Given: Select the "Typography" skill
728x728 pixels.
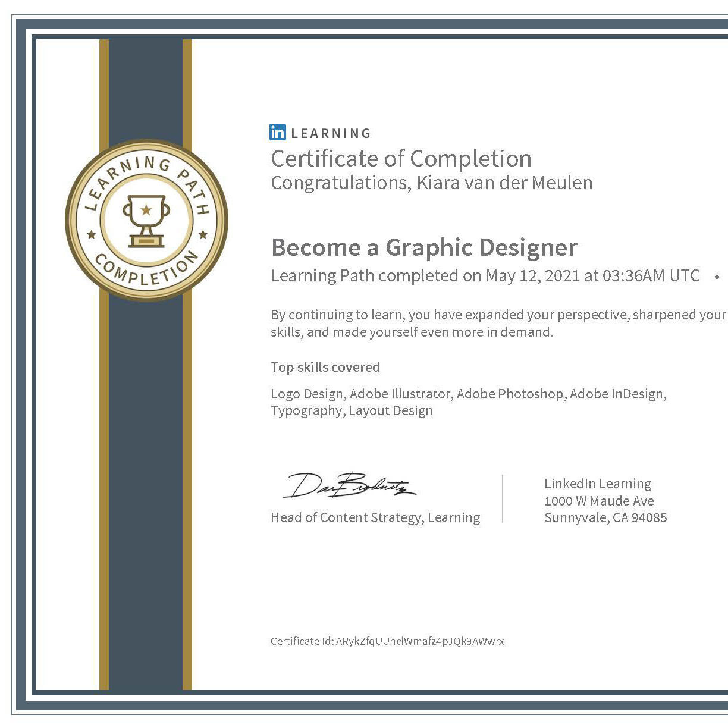Looking at the screenshot, I should pos(306,411).
